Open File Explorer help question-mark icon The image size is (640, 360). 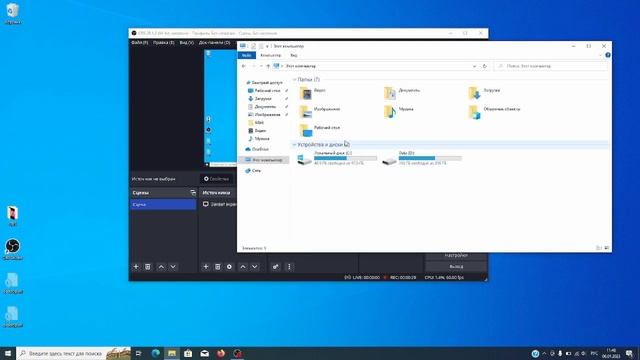click(608, 55)
